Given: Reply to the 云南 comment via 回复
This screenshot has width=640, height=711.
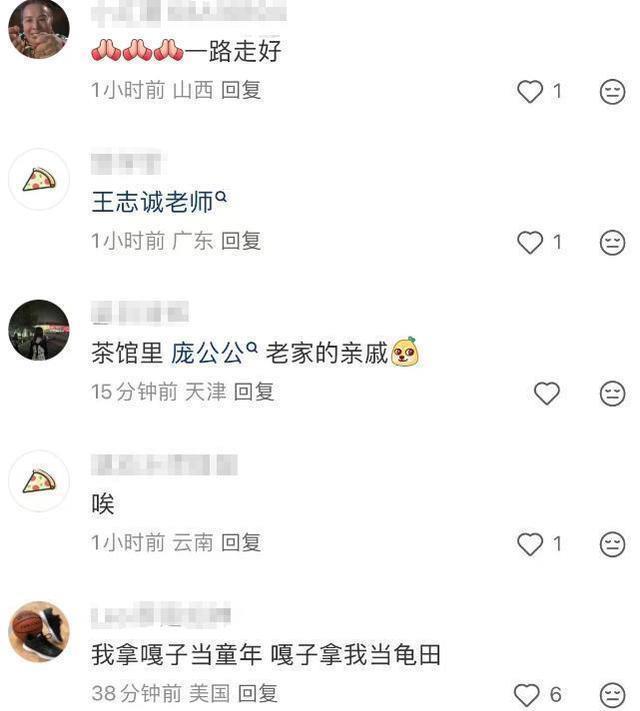Looking at the screenshot, I should [x=241, y=542].
